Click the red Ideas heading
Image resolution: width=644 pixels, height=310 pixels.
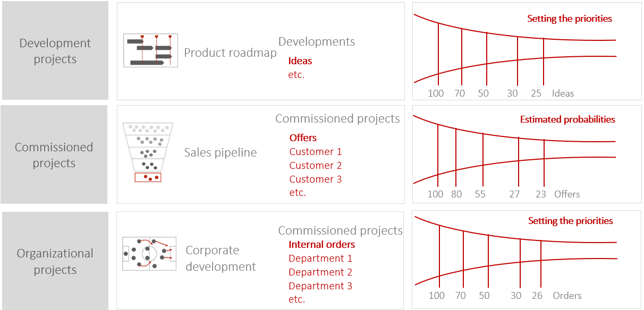pyautogui.click(x=300, y=61)
